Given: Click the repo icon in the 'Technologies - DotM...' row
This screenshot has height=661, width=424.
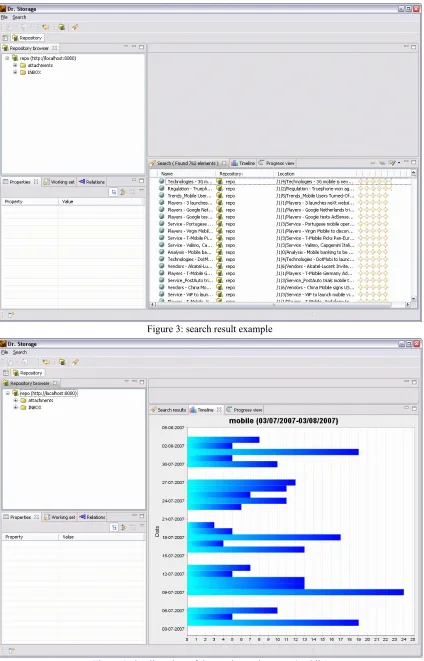Looking at the screenshot, I should click(219, 259).
